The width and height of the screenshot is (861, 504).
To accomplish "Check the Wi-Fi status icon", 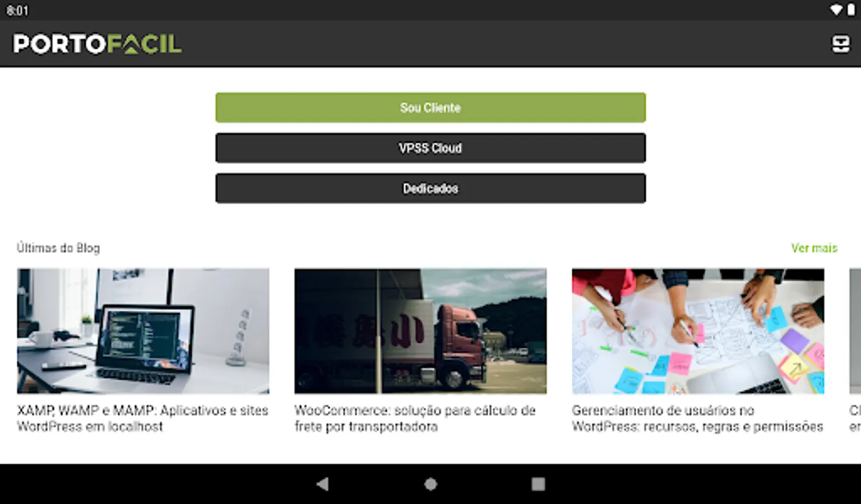I will click(x=836, y=10).
